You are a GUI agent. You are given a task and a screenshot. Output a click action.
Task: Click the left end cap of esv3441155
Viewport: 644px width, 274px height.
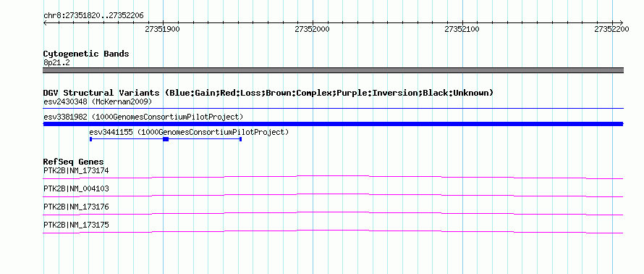pyautogui.click(x=90, y=139)
